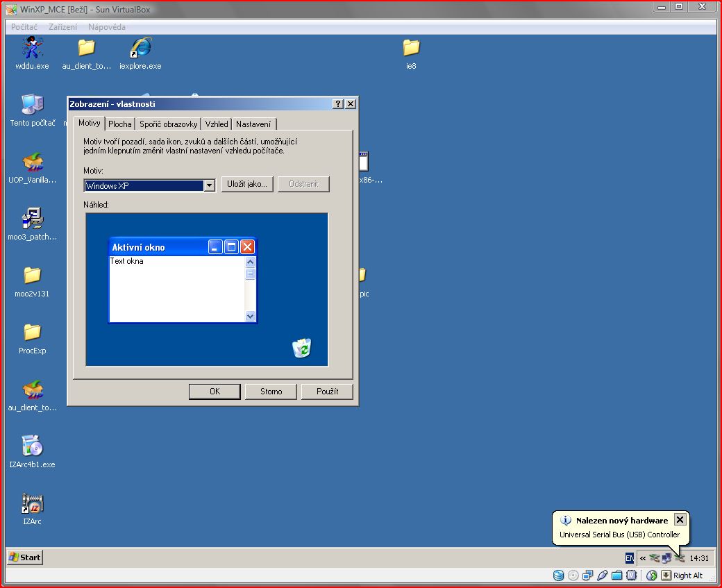This screenshot has width=722, height=588.
Task: Click the dialog's question mark help button
Action: (338, 104)
